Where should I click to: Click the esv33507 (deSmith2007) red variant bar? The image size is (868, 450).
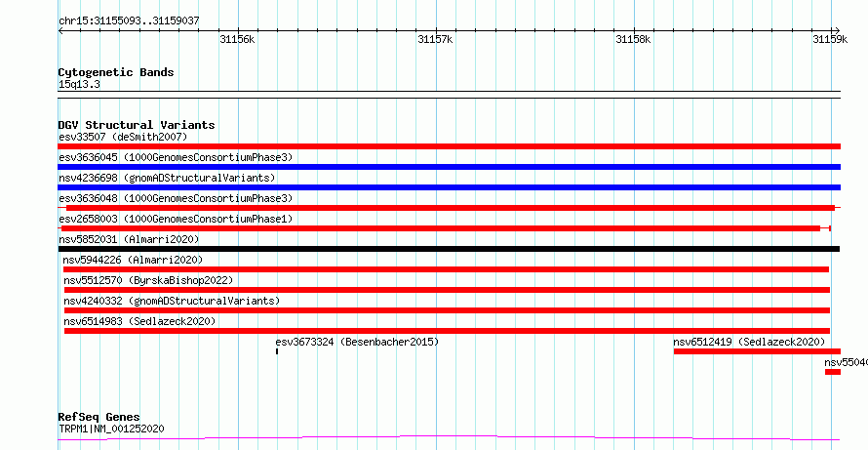point(449,146)
